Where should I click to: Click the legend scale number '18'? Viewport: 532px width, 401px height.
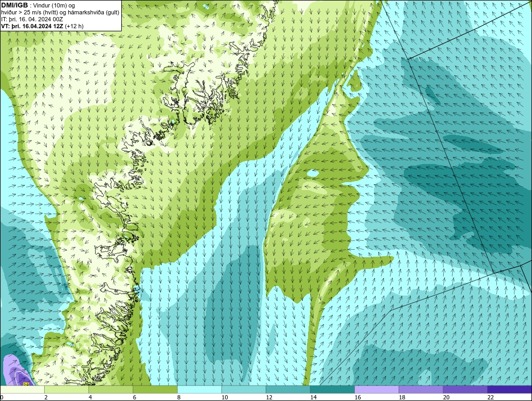(x=402, y=398)
